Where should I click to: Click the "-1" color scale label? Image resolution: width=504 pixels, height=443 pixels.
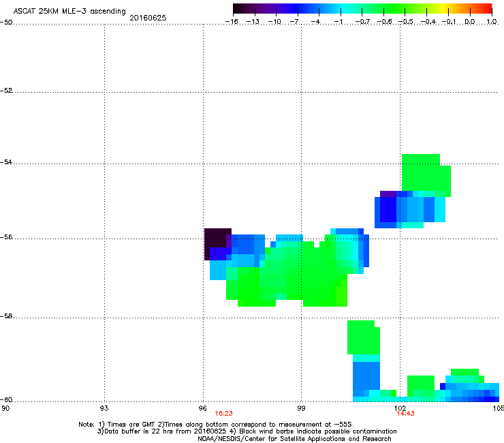point(338,22)
